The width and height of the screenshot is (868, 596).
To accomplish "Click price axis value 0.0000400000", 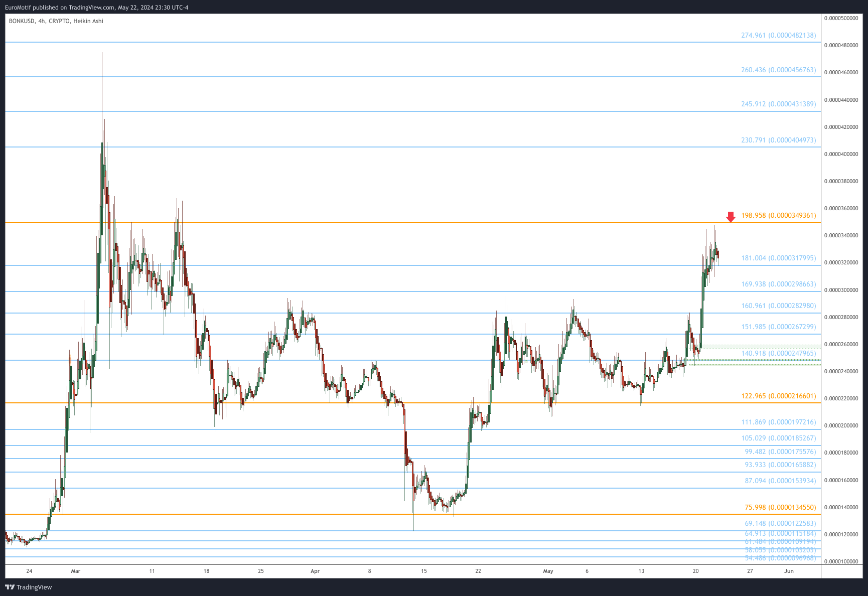I will coord(841,154).
